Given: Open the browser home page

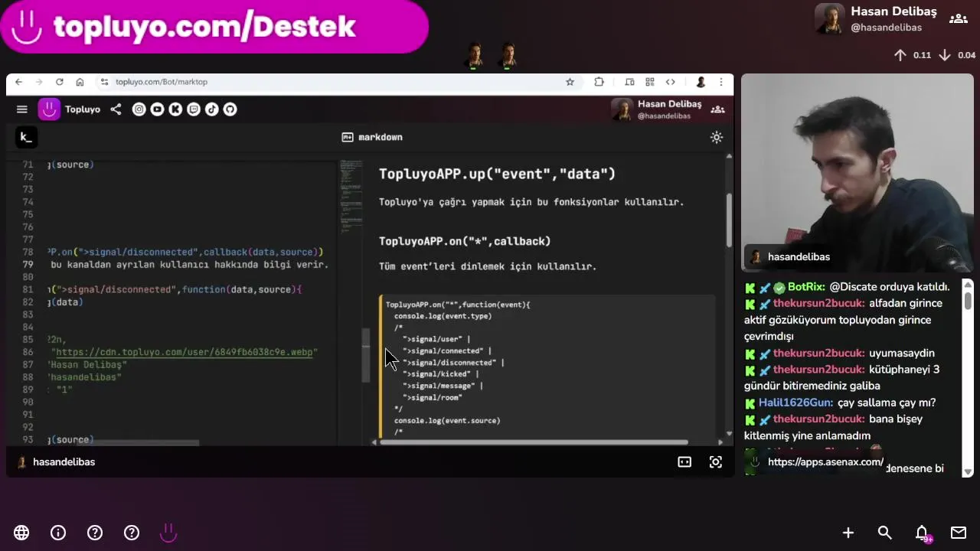Looking at the screenshot, I should click(80, 82).
